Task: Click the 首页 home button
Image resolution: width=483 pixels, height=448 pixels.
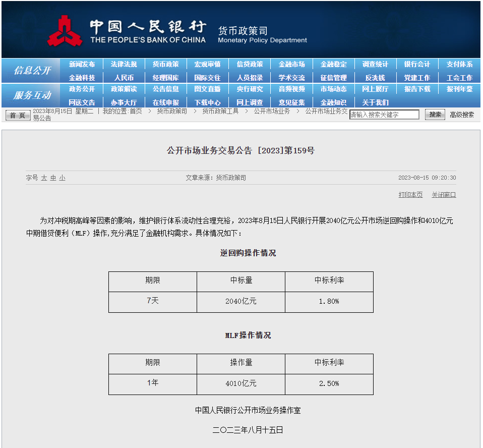Action: (18, 115)
